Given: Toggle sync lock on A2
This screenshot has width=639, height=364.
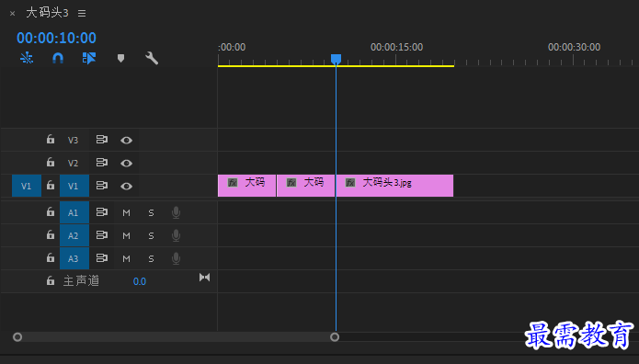Looking at the screenshot, I should click(102, 234).
